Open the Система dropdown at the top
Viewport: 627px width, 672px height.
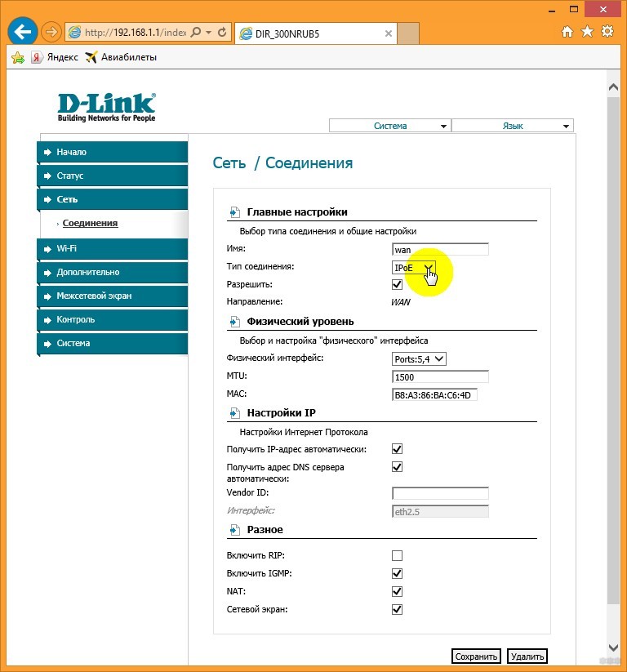click(x=389, y=126)
